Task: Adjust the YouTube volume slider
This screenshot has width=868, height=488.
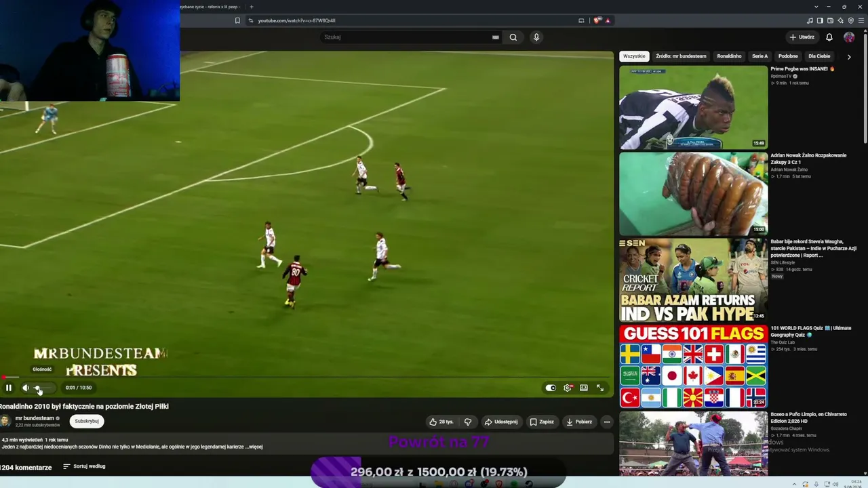Action: click(x=43, y=388)
